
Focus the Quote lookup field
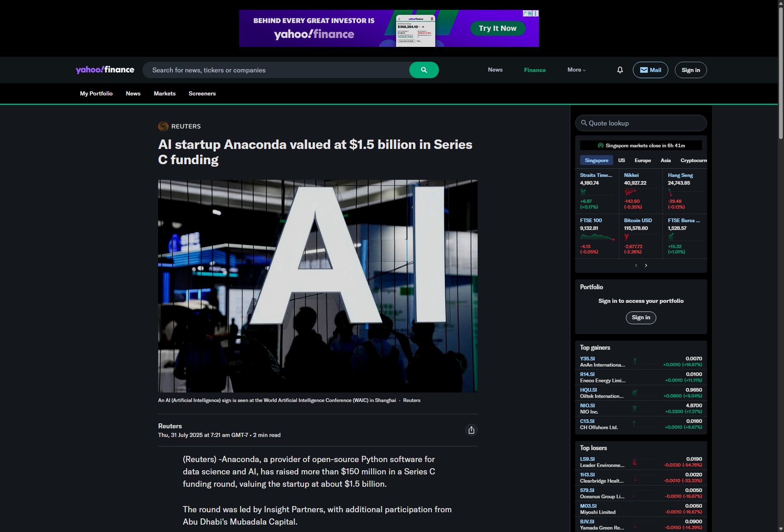click(641, 123)
